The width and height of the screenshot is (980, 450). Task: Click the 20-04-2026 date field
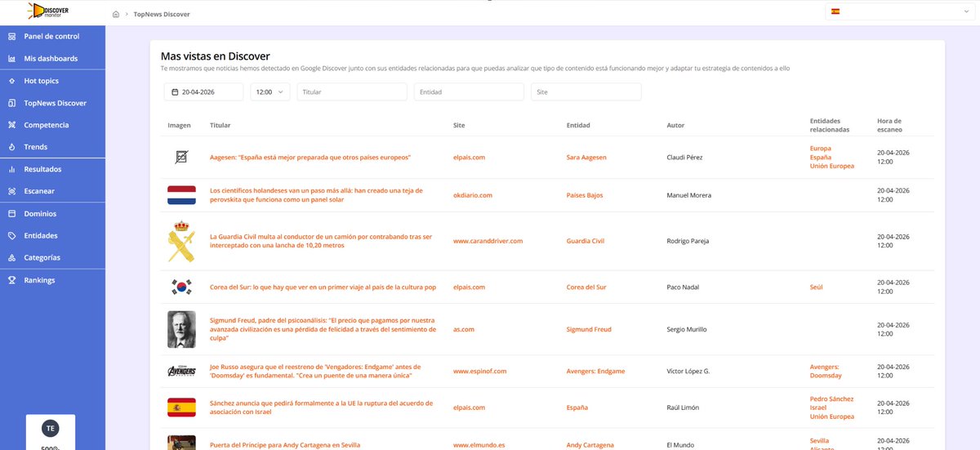(x=203, y=92)
